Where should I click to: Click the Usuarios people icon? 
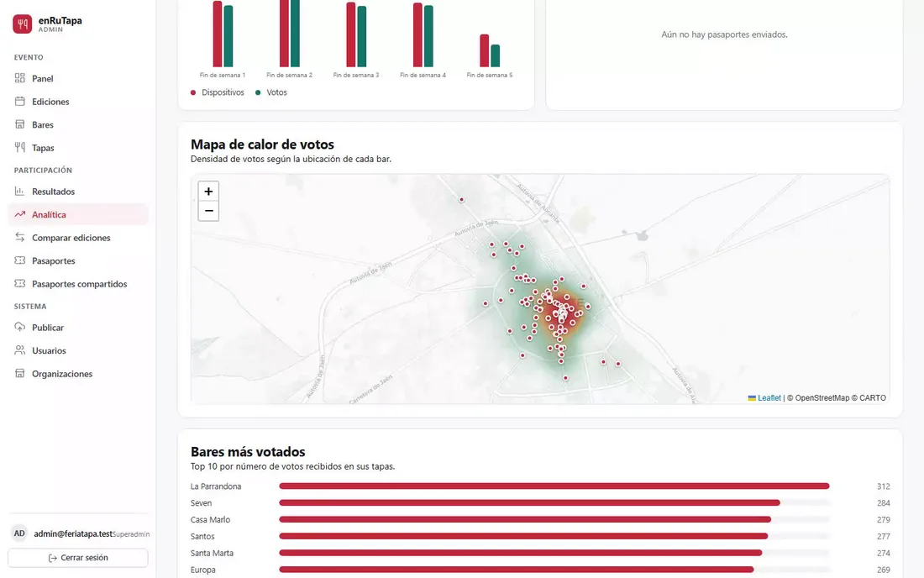[20, 350]
